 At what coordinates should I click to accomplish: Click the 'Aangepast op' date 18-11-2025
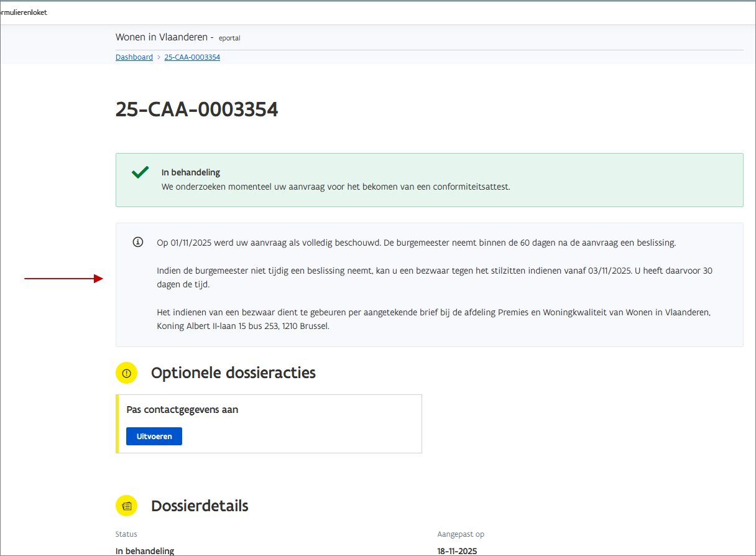pos(457,551)
